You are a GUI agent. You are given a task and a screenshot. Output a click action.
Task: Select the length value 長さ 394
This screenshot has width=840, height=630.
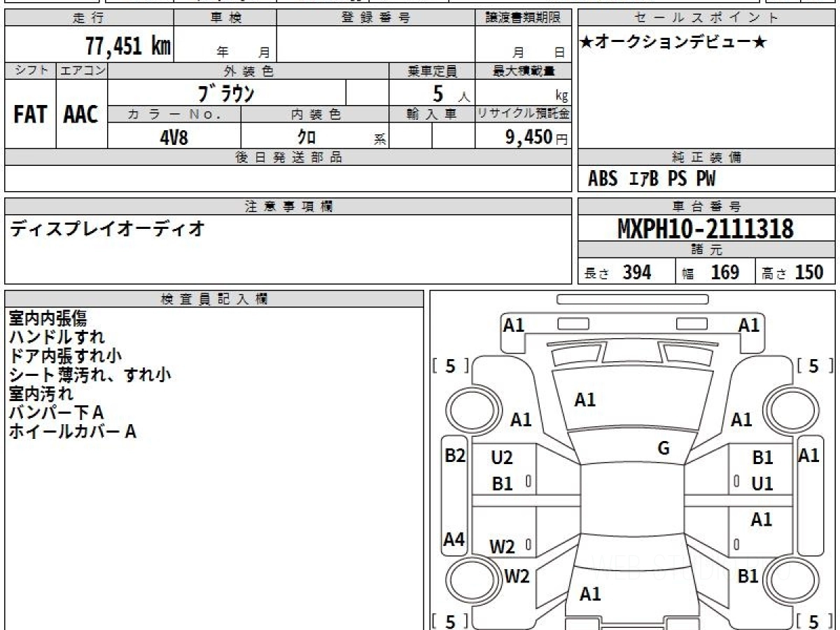point(618,272)
